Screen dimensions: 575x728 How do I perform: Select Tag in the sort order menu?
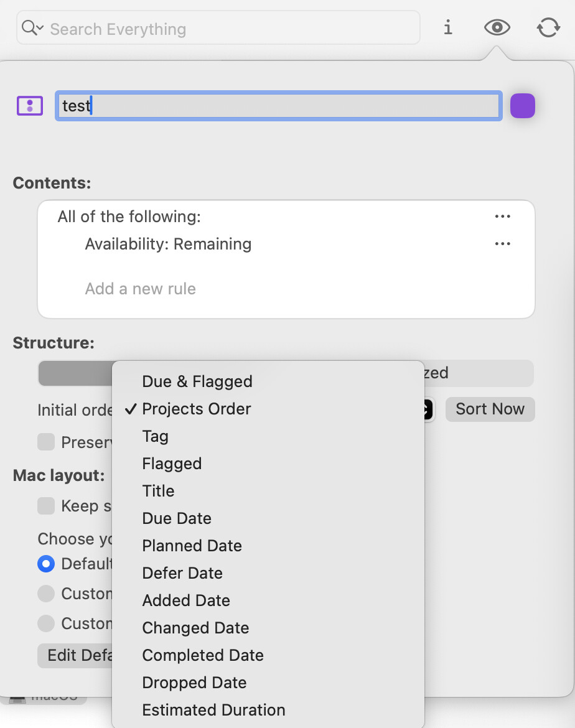click(155, 436)
